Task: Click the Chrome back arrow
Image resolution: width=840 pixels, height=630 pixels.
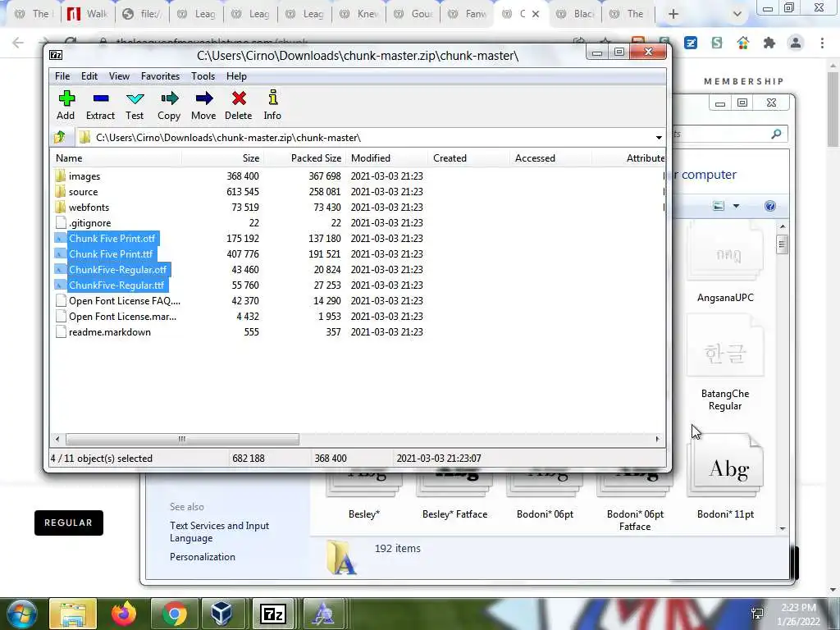Action: (18, 43)
